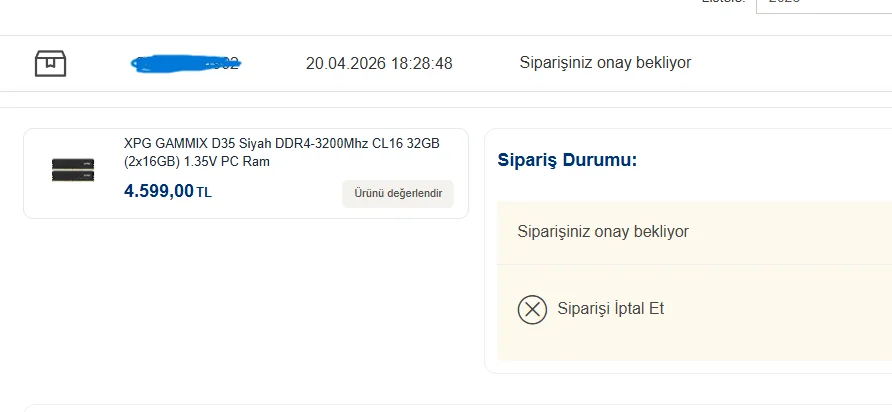This screenshot has width=892, height=412.
Task: Click the order status text in the header row
Action: 605,63
